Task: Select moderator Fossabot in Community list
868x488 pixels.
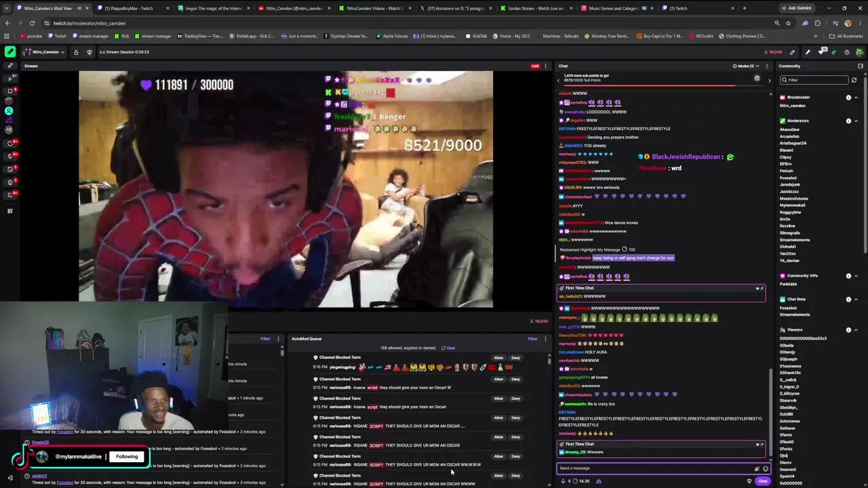Action: click(x=788, y=178)
